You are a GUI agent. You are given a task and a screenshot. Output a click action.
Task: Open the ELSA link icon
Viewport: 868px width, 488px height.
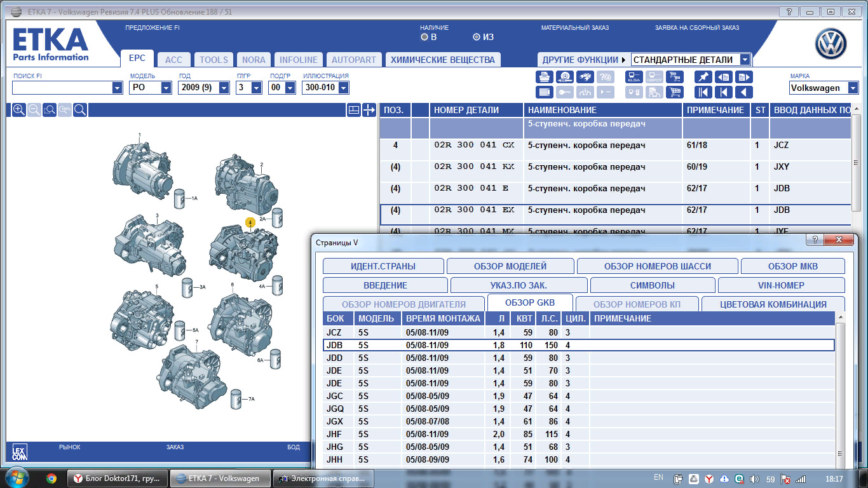pyautogui.click(x=634, y=77)
